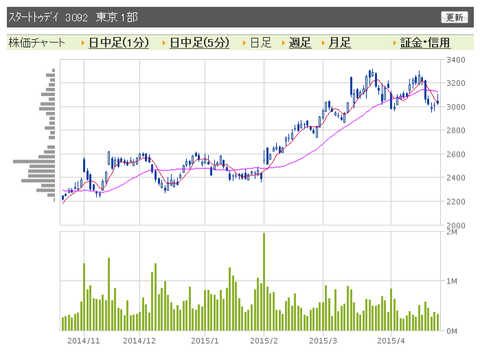Click the tallest volume bar at 2015/2
This screenshot has height=362, width=480.
(264, 282)
